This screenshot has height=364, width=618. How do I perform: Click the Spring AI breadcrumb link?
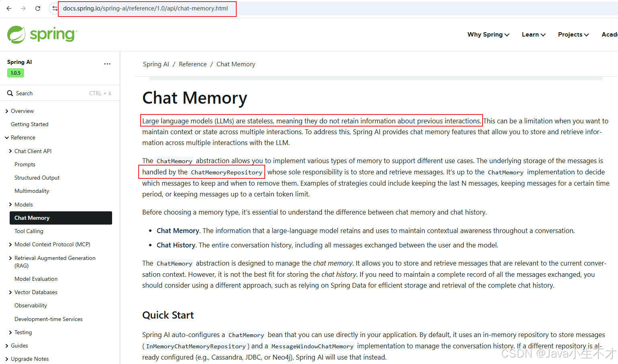pyautogui.click(x=156, y=64)
